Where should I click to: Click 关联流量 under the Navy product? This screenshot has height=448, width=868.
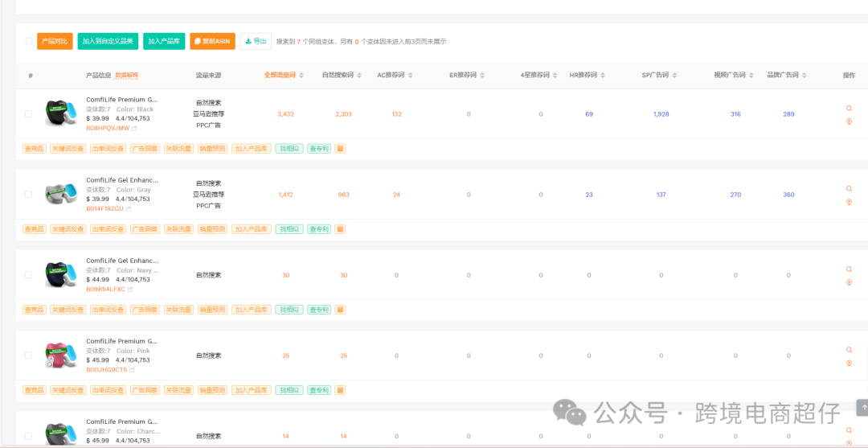(178, 310)
